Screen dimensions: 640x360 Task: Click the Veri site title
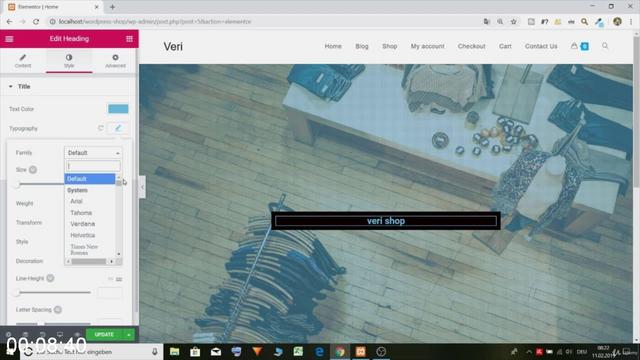173,47
